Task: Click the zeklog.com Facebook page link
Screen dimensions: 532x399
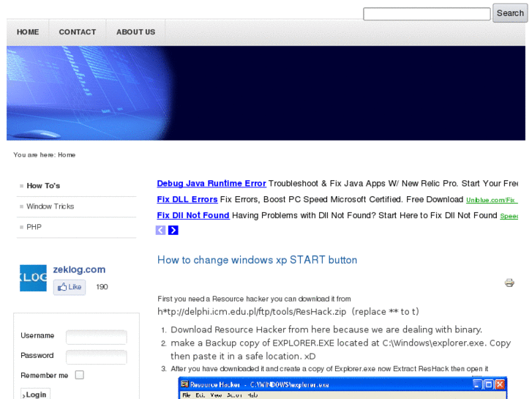Action: pos(79,269)
